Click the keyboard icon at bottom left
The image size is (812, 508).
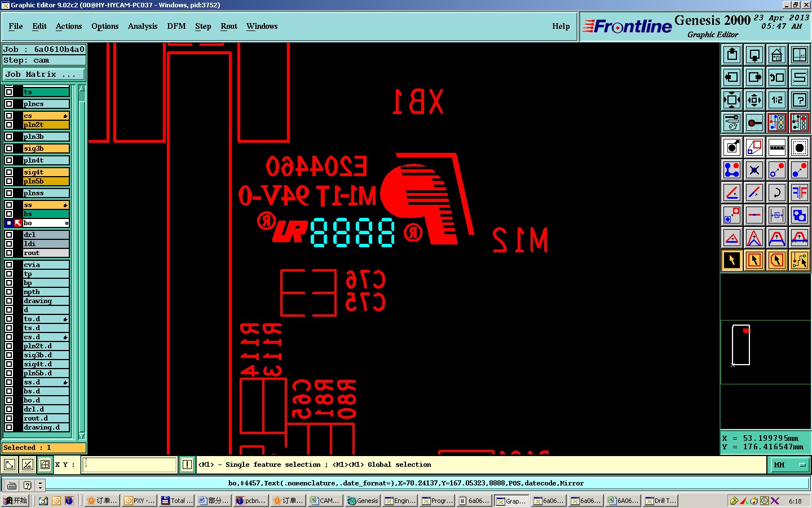[x=11, y=485]
